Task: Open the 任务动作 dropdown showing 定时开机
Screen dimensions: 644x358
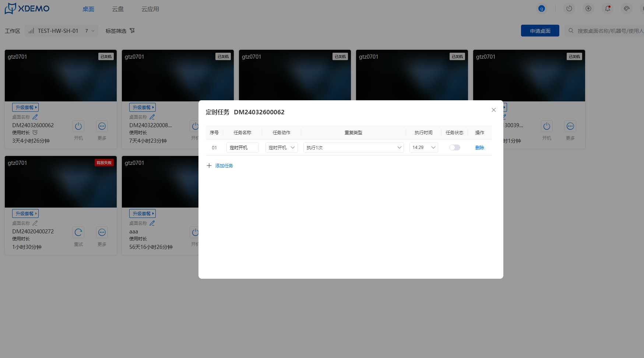Action: (x=281, y=147)
